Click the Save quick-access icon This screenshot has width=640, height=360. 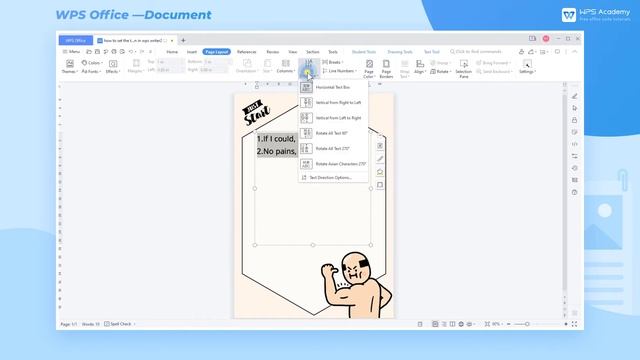97,52
